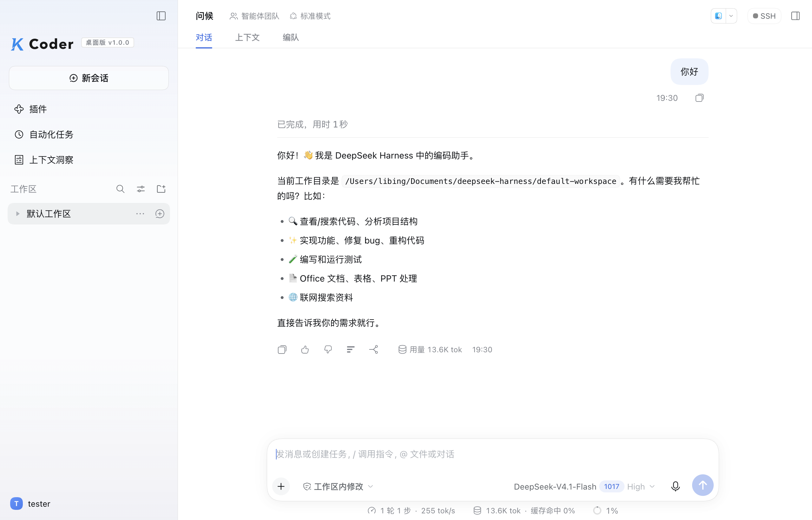Open workspace filter settings icon
This screenshot has height=520, width=812.
(x=141, y=189)
